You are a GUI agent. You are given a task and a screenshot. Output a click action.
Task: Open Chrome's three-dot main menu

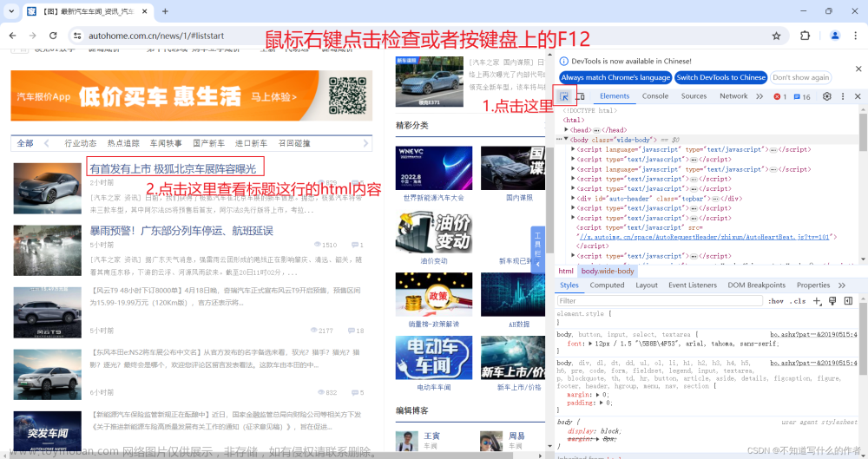(x=855, y=36)
